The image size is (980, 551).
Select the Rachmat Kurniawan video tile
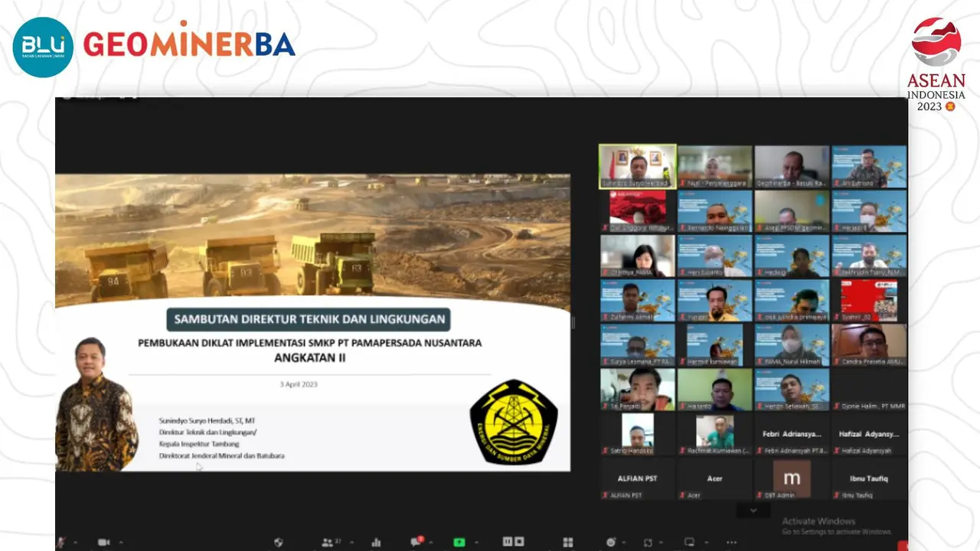tap(715, 434)
